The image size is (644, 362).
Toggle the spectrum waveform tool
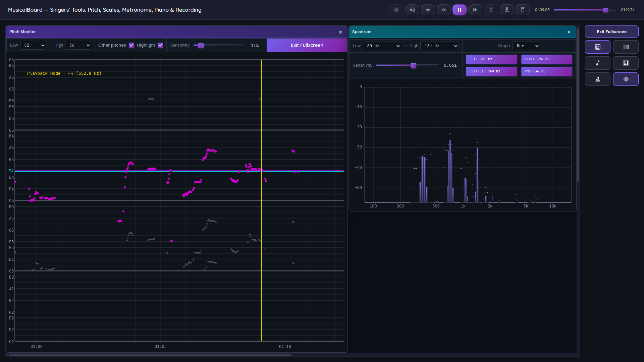point(626,79)
